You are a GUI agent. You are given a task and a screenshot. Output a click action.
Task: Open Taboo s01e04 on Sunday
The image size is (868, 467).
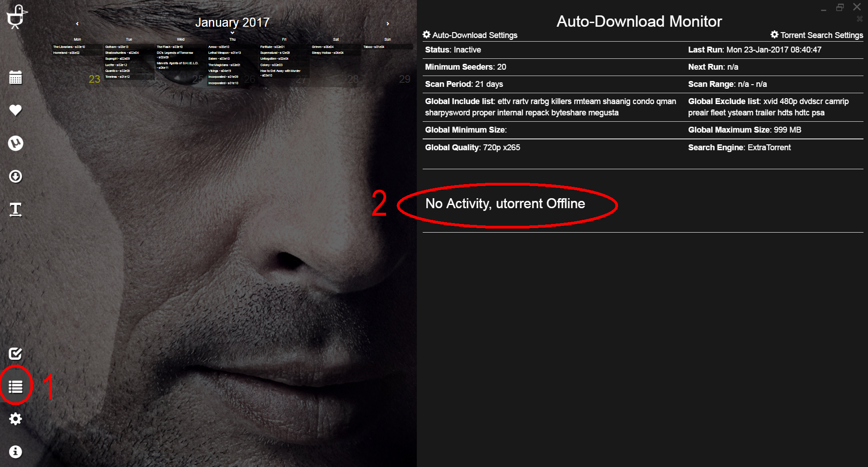[374, 47]
